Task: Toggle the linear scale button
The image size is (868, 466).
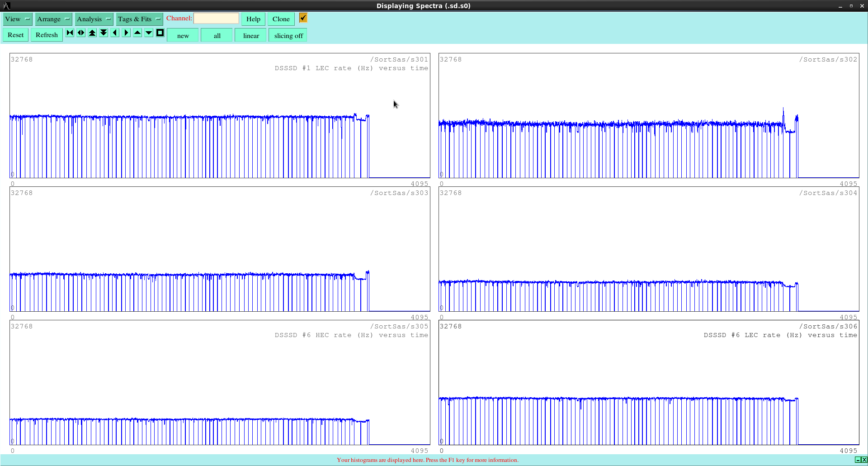Action: click(251, 36)
